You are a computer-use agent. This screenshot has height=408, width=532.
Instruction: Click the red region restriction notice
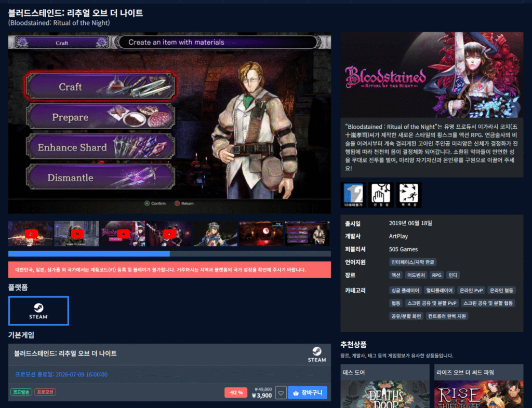pos(170,270)
